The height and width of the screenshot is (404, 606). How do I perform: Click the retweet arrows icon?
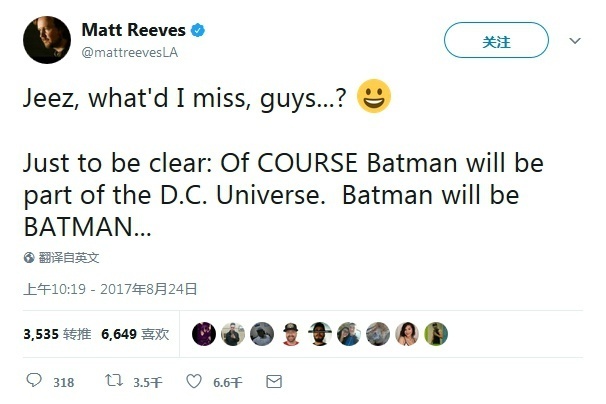pyautogui.click(x=115, y=381)
